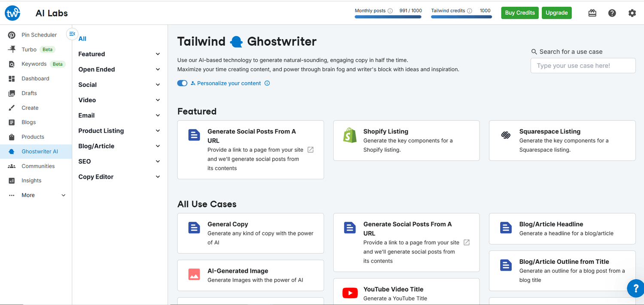Click the Squarespace logo icon

(506, 135)
